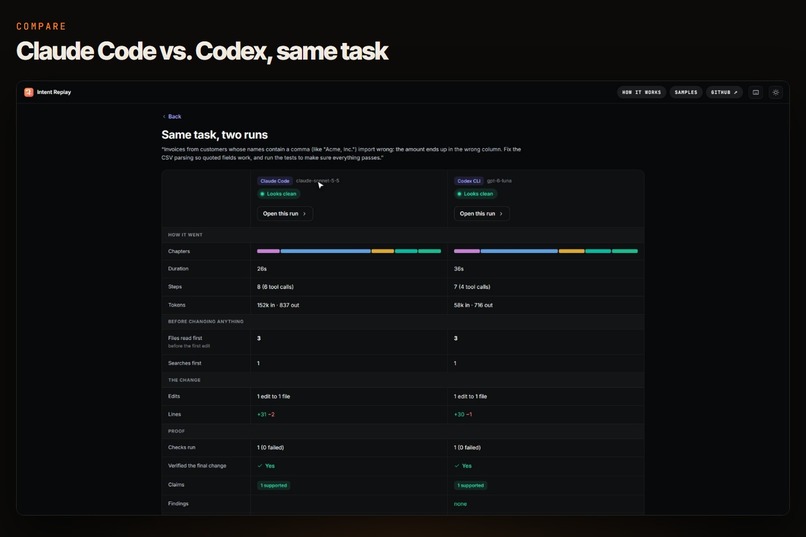Click the 'Chapters' row label
This screenshot has height=537, width=806.
tap(179, 251)
